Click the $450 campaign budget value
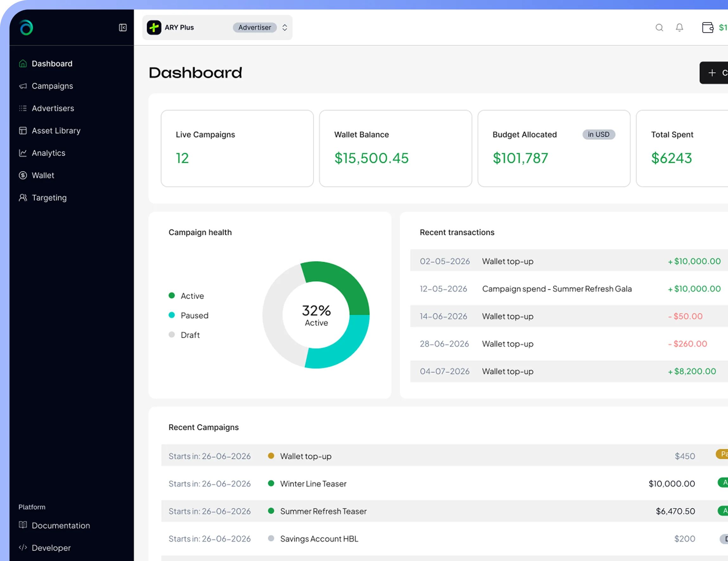The height and width of the screenshot is (561, 728). (685, 456)
